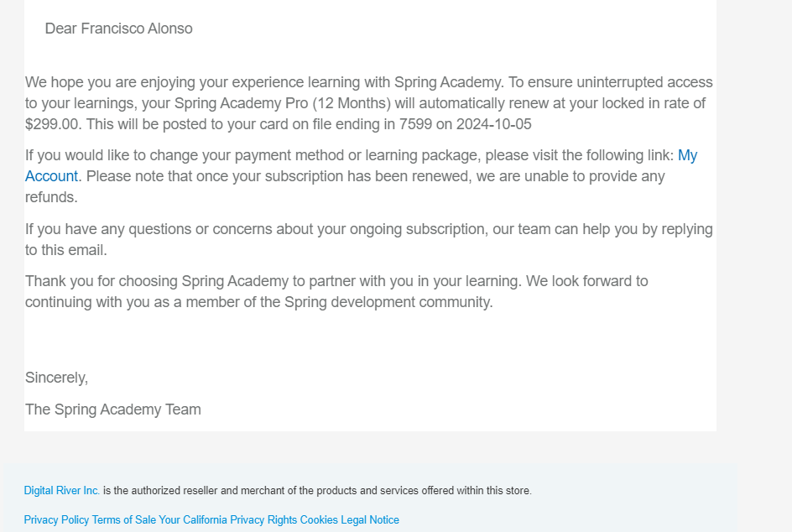Click The Spring Academy Team signature
Screen dimensions: 792x532
pyautogui.click(x=113, y=409)
